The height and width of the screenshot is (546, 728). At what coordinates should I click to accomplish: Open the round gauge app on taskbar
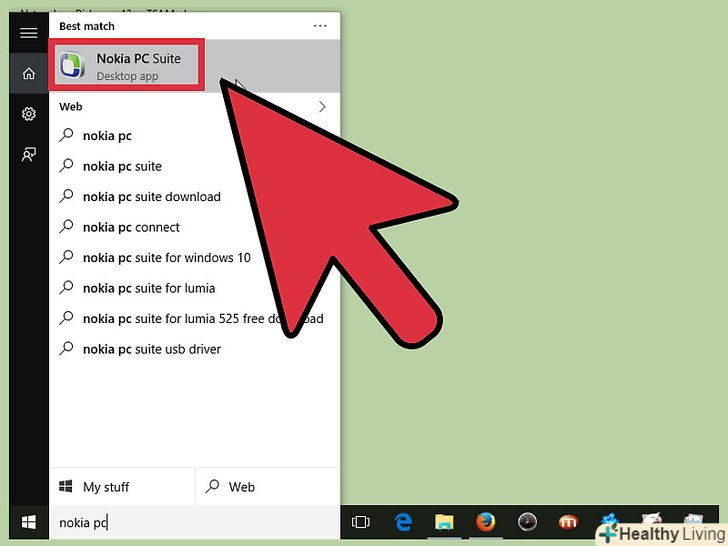tap(527, 522)
